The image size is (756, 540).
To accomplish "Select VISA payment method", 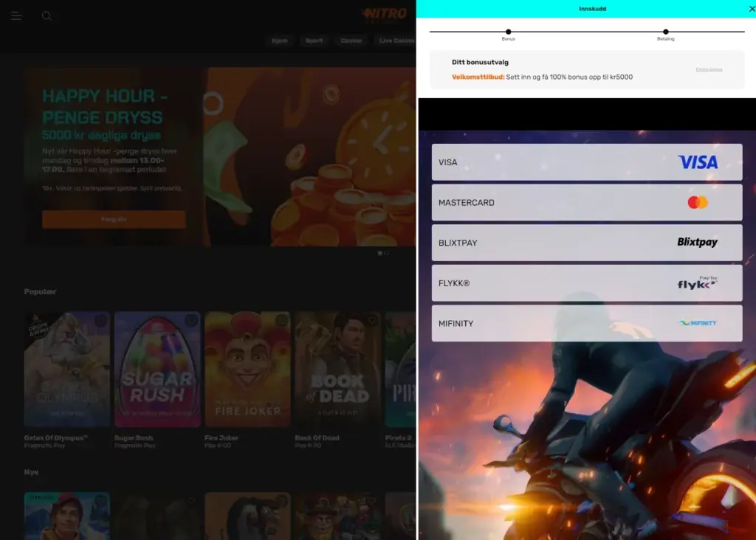I will 587,162.
